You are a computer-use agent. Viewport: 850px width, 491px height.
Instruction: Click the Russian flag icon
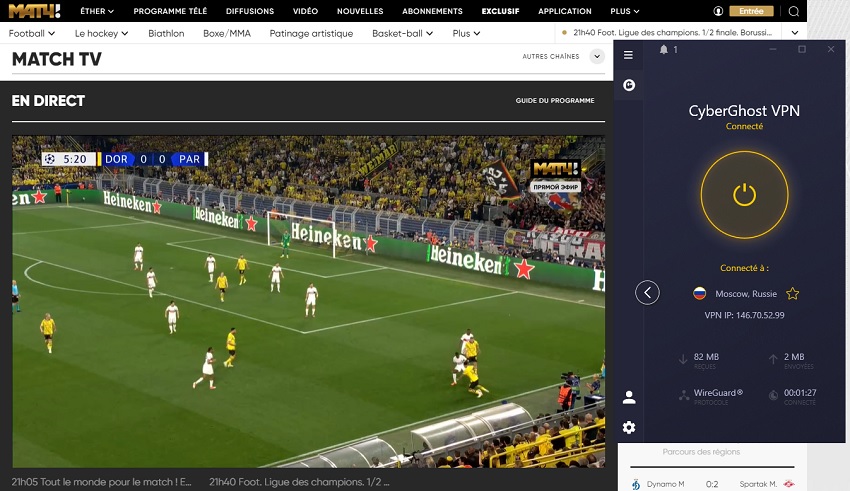(700, 293)
